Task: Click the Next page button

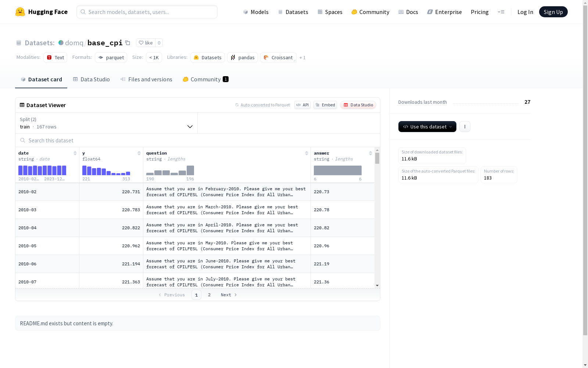Action: pos(229,295)
